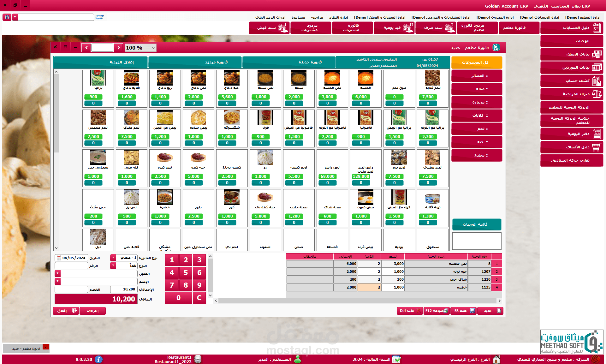Click the blue info icon in status bar
This screenshot has width=606, height=364.
coord(98,359)
